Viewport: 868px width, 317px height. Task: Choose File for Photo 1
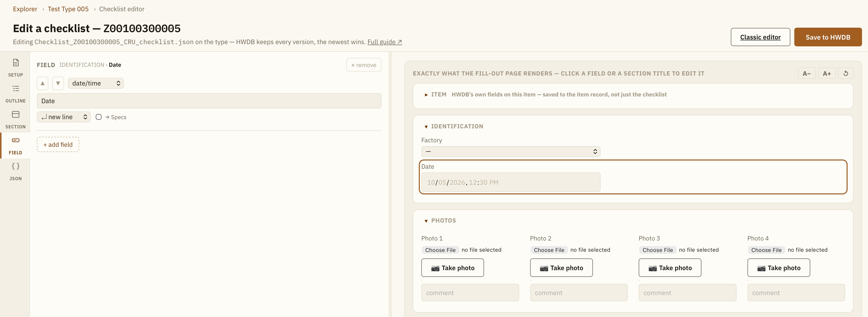(440, 250)
